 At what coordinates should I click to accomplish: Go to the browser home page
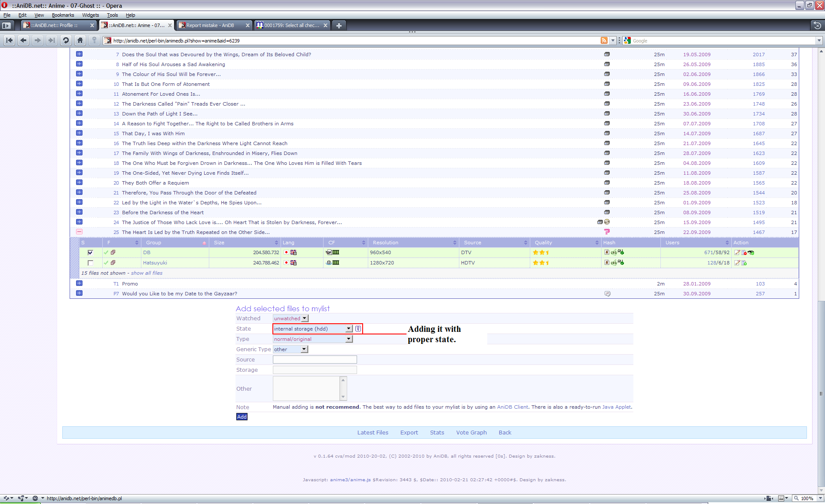tap(80, 40)
